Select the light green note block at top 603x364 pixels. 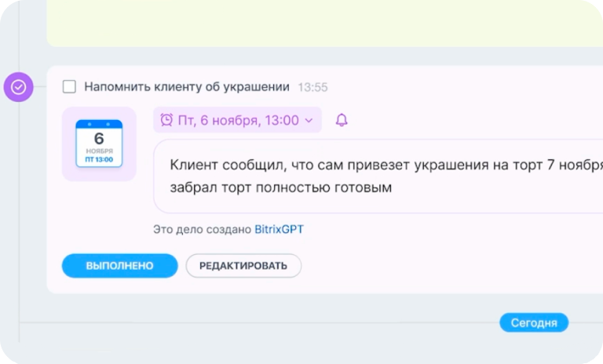pos(314,22)
